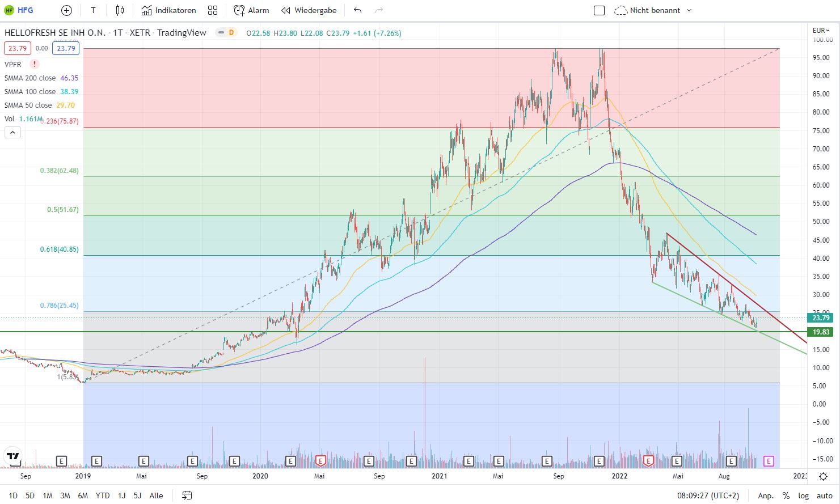This screenshot has height=504, width=840.
Task: Select the 6M time range
Action: [83, 495]
